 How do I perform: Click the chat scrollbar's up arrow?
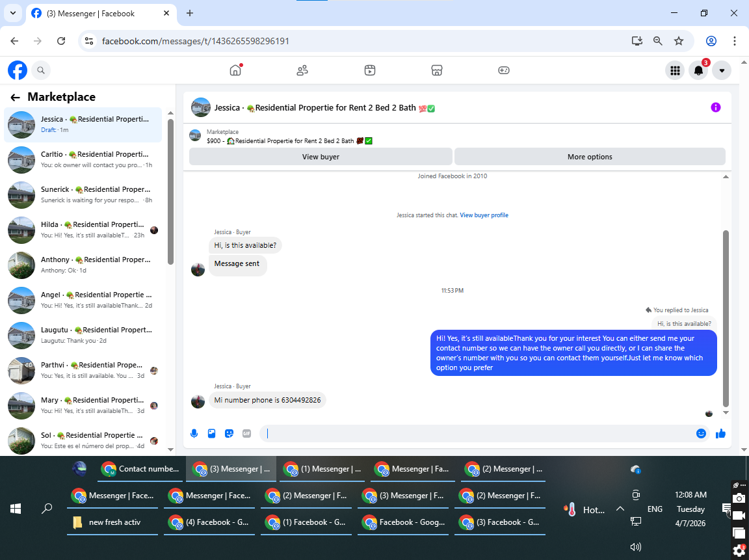(726, 177)
